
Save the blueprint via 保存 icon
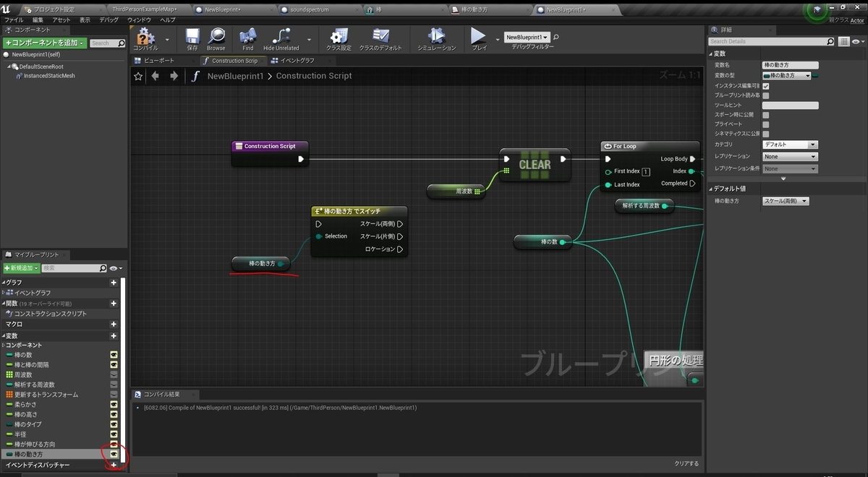[192, 38]
